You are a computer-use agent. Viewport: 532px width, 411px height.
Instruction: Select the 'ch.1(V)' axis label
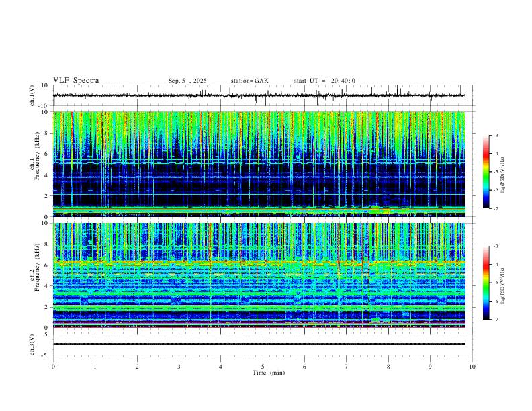coord(32,95)
